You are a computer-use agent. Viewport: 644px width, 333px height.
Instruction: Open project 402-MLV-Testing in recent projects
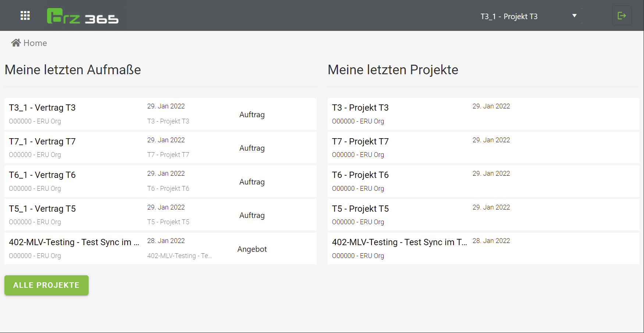click(399, 242)
